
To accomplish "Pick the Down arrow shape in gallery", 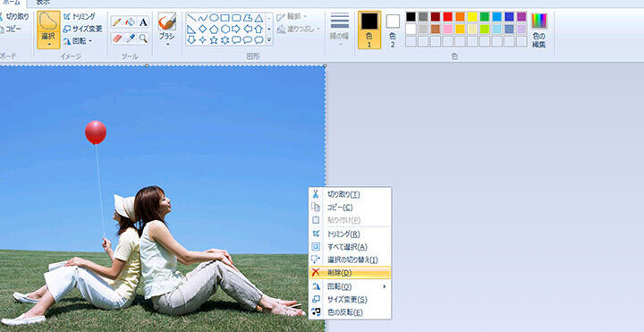I will pos(191,40).
